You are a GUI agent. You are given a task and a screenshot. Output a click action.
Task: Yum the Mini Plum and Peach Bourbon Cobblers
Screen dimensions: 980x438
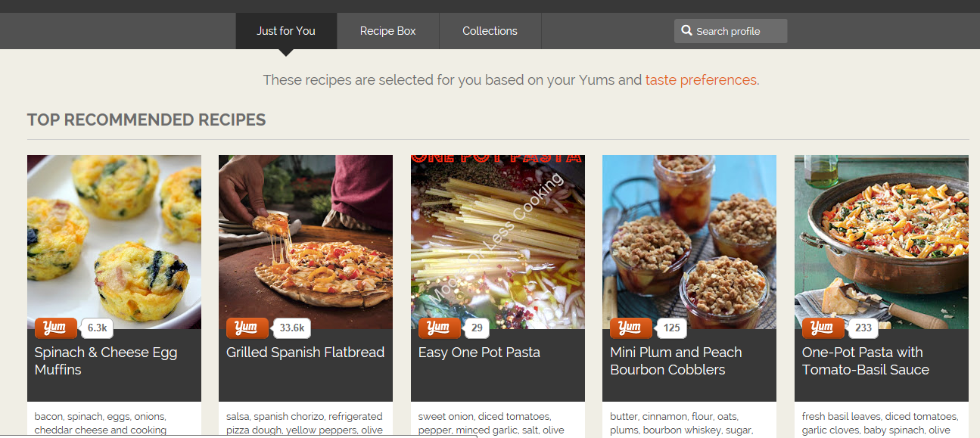tap(630, 328)
